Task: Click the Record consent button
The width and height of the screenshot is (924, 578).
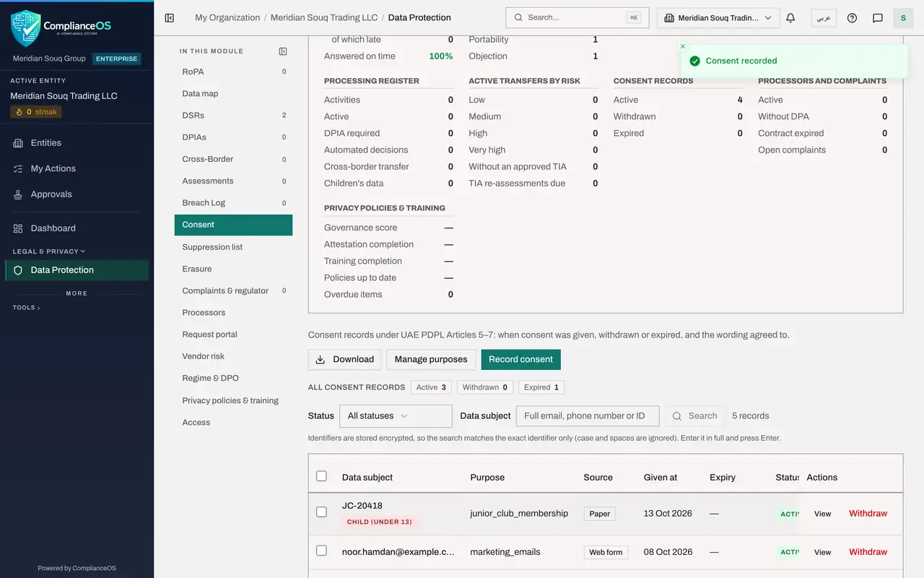Action: (x=520, y=359)
